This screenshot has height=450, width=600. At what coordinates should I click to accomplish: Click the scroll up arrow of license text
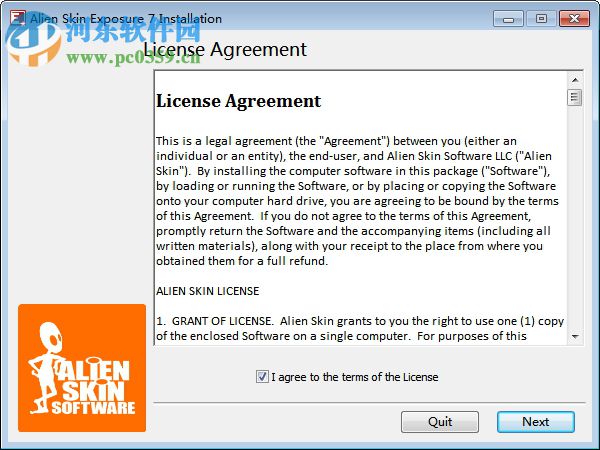pos(575,80)
